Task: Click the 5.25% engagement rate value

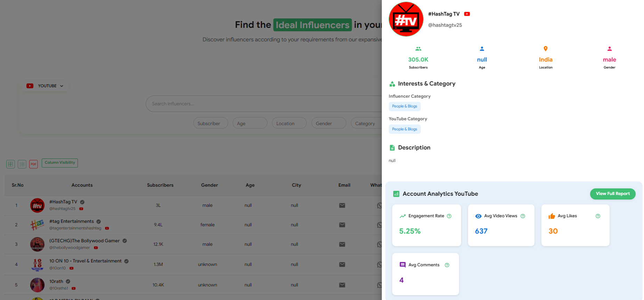Action: (x=410, y=231)
